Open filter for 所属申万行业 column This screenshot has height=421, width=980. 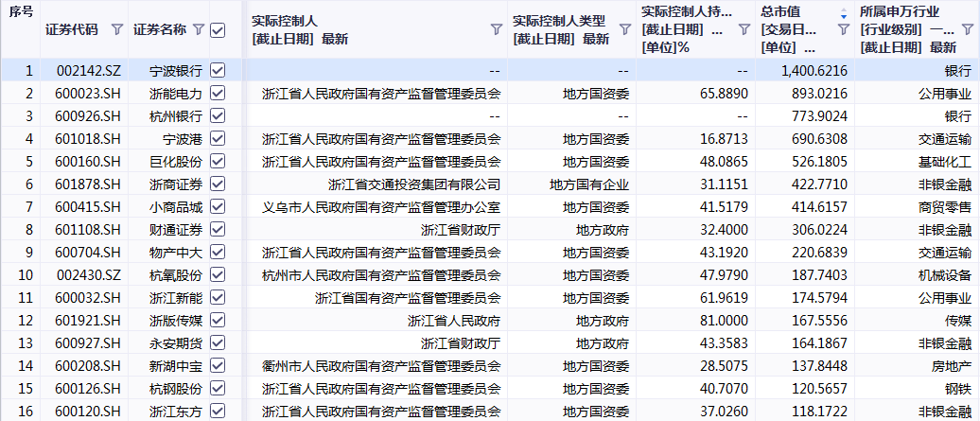pyautogui.click(x=968, y=29)
